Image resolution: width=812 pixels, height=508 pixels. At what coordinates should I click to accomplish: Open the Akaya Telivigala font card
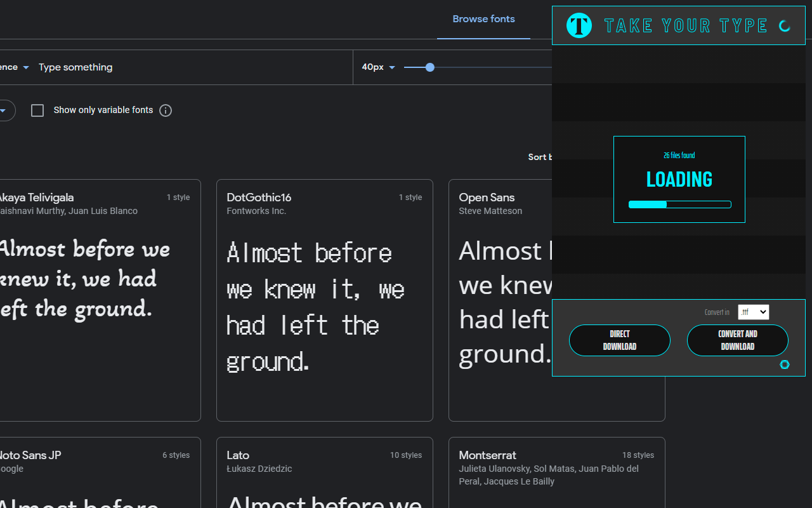pyautogui.click(x=100, y=300)
